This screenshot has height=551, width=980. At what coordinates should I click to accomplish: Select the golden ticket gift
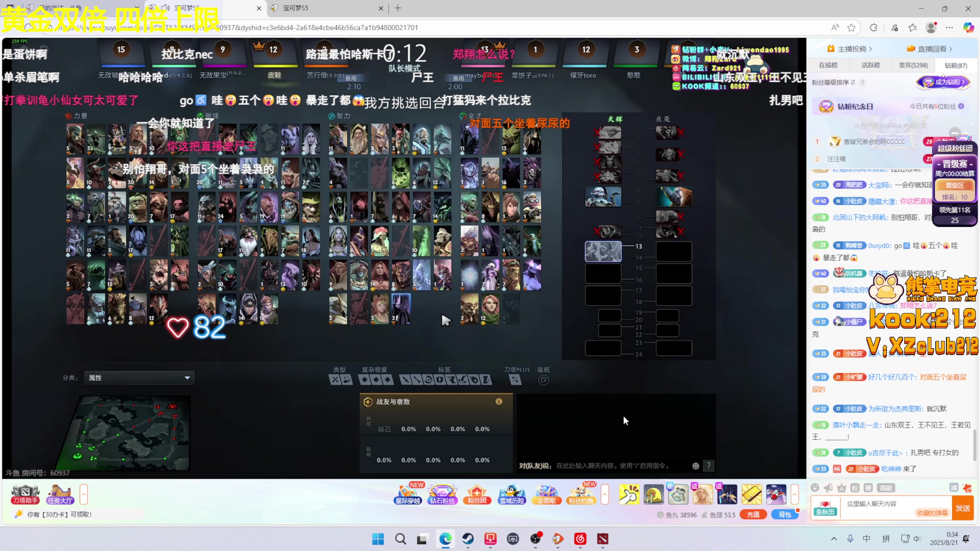tap(751, 494)
